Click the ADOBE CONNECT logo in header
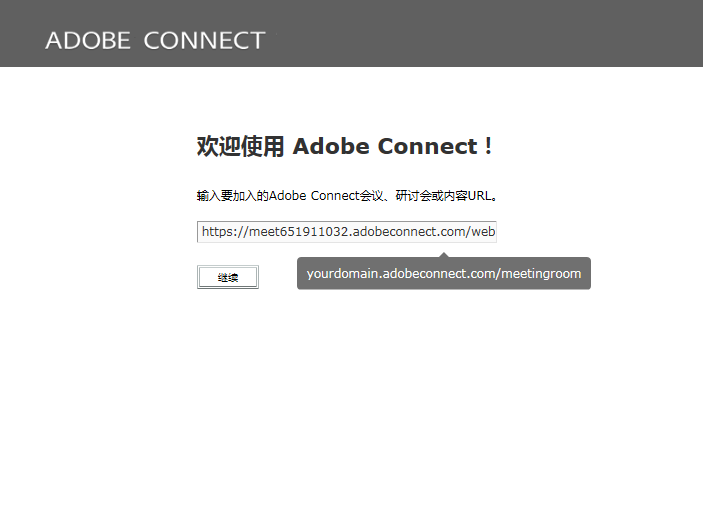Screen dimensions: 703x512 tap(155, 40)
